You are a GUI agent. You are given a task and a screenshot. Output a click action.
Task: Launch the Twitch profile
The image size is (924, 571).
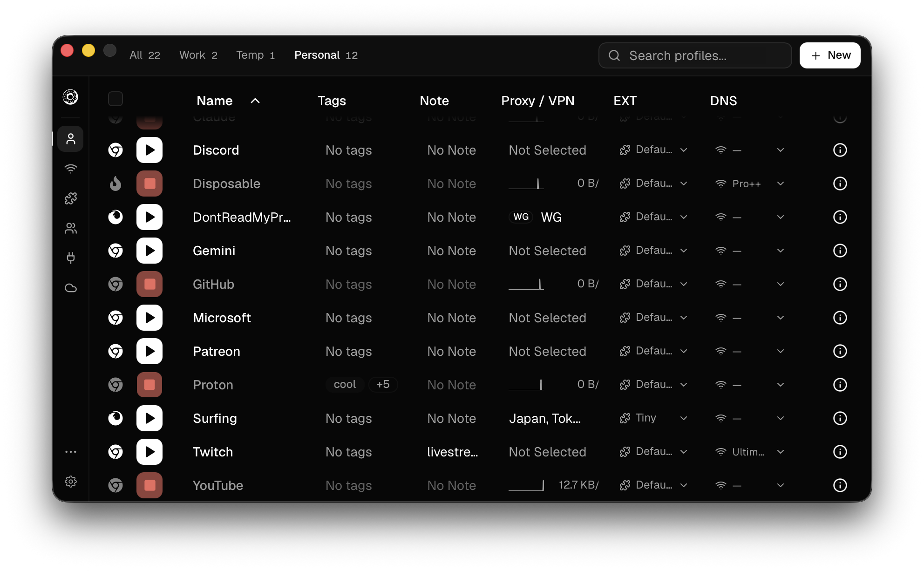click(x=149, y=452)
